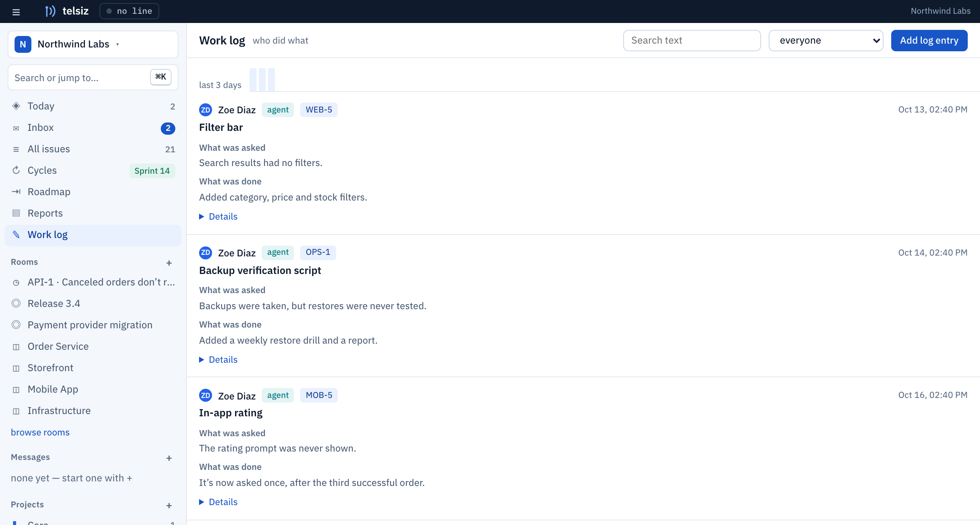Open the Payment provider migration room
980x525 pixels.
(x=93, y=325)
